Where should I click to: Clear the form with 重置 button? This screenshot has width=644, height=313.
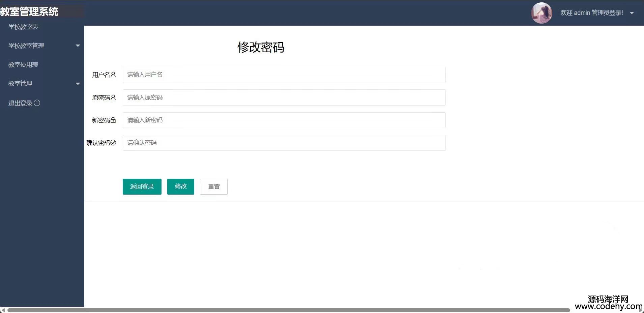tap(213, 187)
